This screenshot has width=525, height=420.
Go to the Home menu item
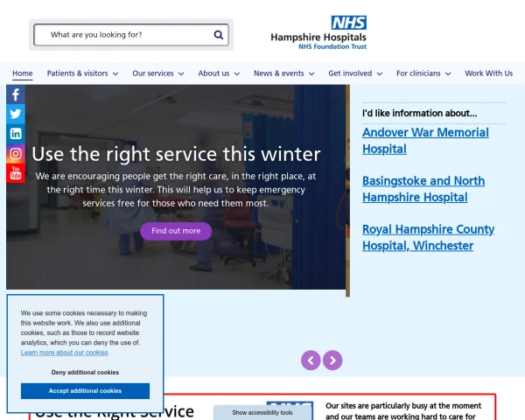point(23,73)
